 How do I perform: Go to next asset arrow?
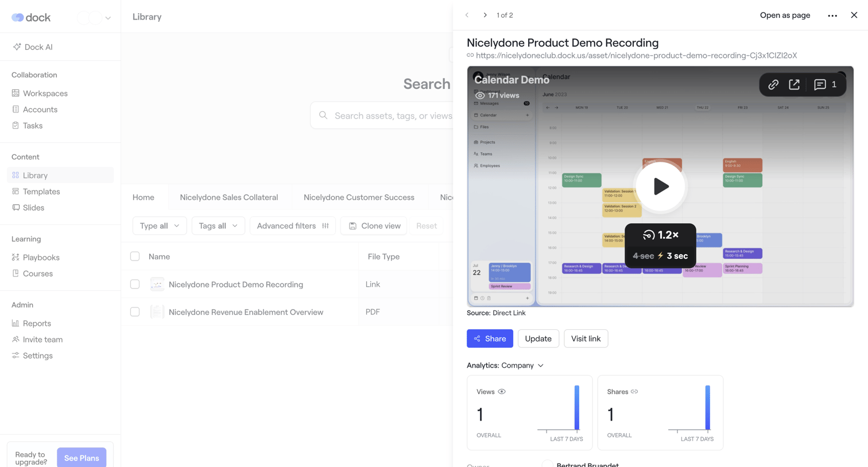tap(485, 15)
